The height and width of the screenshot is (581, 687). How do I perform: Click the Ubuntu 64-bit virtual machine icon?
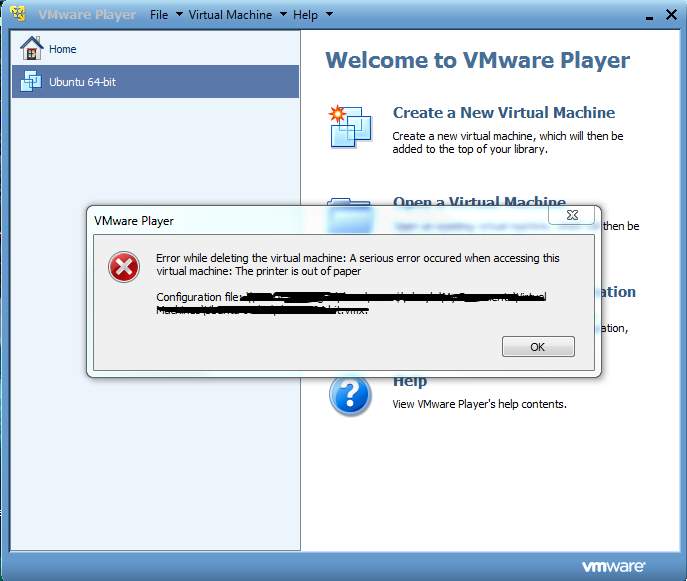pos(31,81)
